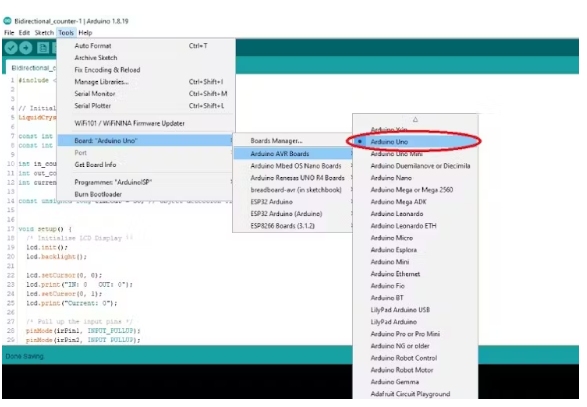The height and width of the screenshot is (407, 587).
Task: Select Arduino Pro or Pro Mini
Action: pyautogui.click(x=415, y=334)
